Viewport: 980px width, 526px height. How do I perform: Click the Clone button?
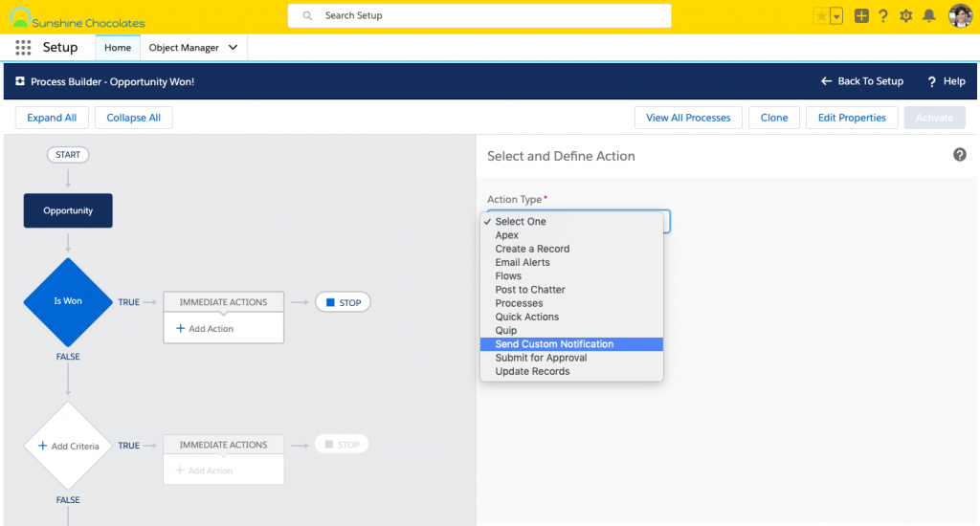click(774, 118)
